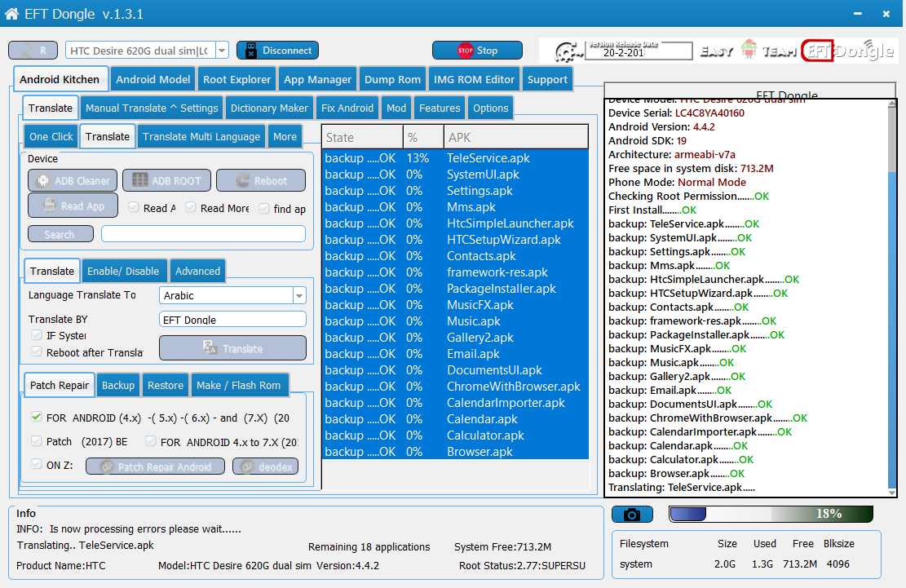Viewport: 906px width, 588px height.
Task: Click the Stop button
Action: pyautogui.click(x=477, y=51)
